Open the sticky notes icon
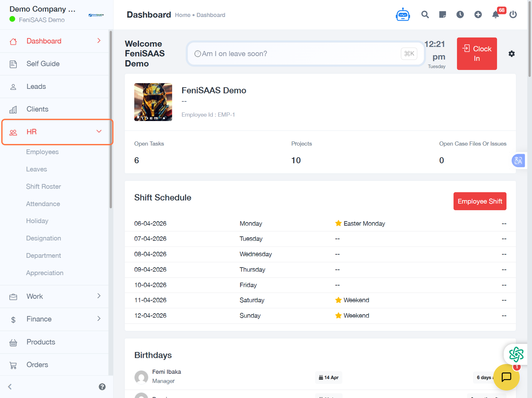Image resolution: width=532 pixels, height=398 pixels. 443,15
